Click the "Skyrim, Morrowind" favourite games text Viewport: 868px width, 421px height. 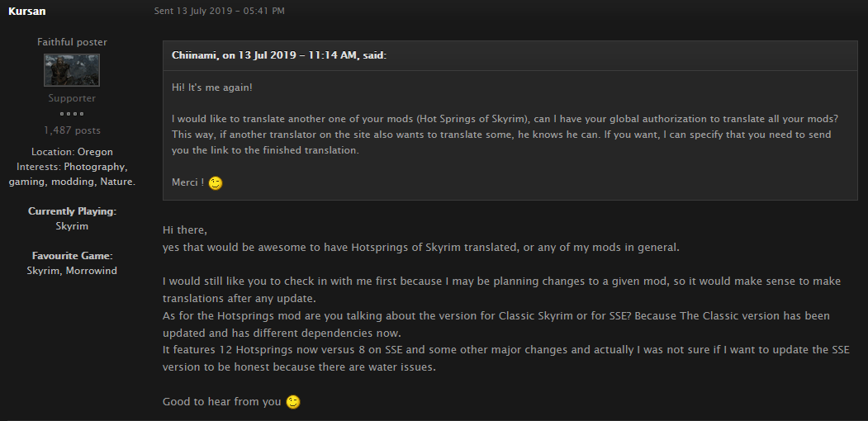click(72, 271)
